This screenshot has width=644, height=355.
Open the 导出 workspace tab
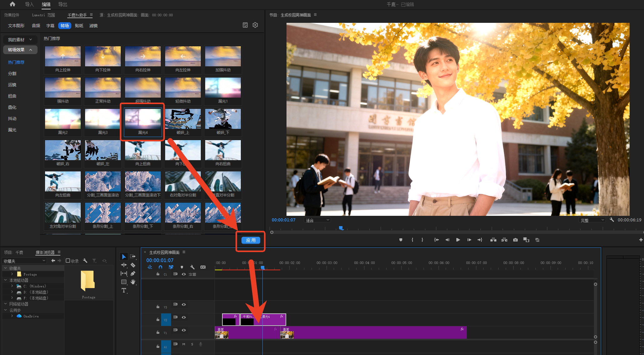(x=63, y=4)
